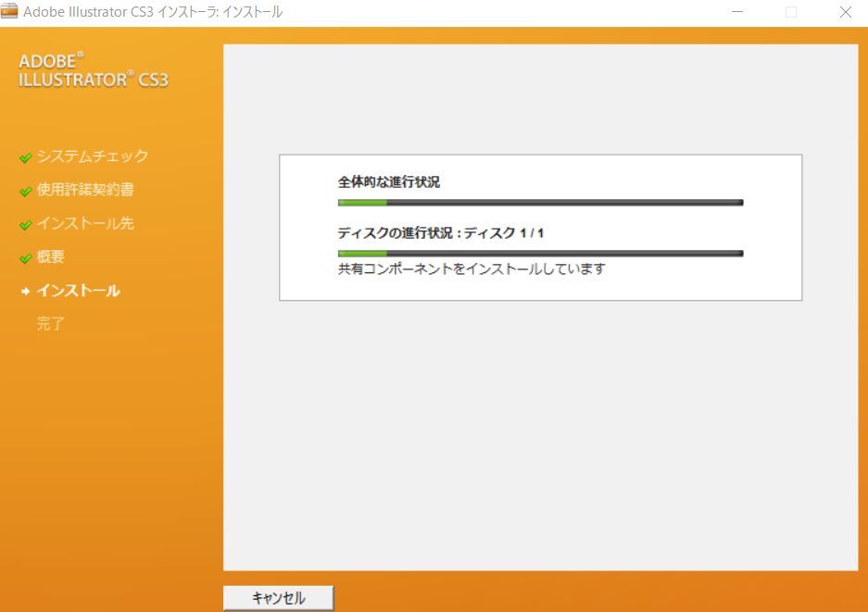Click the green checkmark beside 使用許諾契約書
868x612 pixels.
(x=25, y=192)
